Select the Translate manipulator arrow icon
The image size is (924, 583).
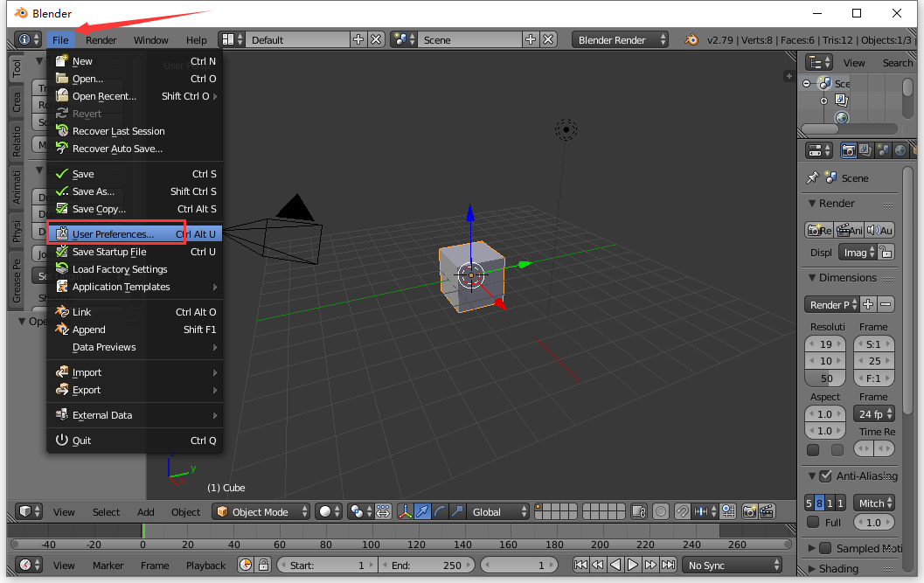(x=422, y=512)
